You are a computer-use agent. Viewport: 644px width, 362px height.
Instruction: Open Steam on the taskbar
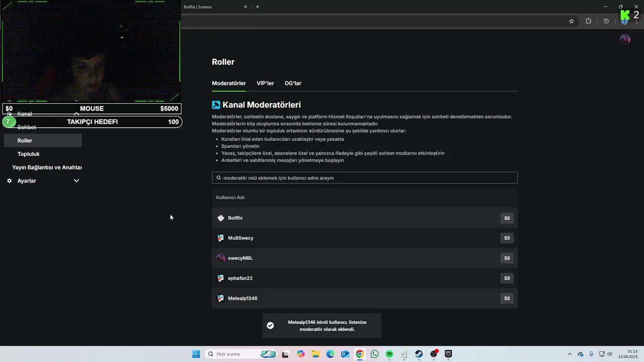419,354
